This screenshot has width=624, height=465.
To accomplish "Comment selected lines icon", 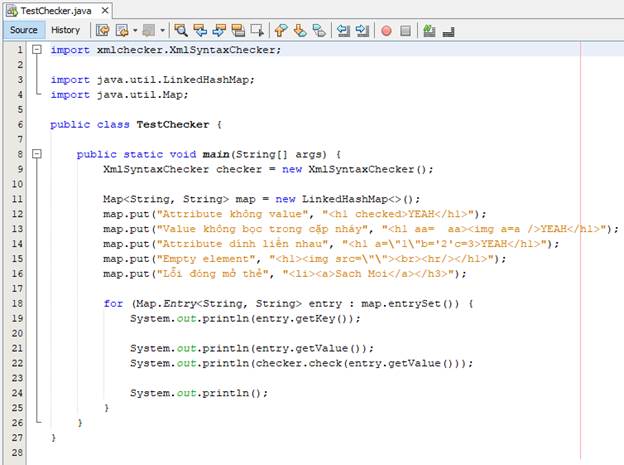I will 429,31.
